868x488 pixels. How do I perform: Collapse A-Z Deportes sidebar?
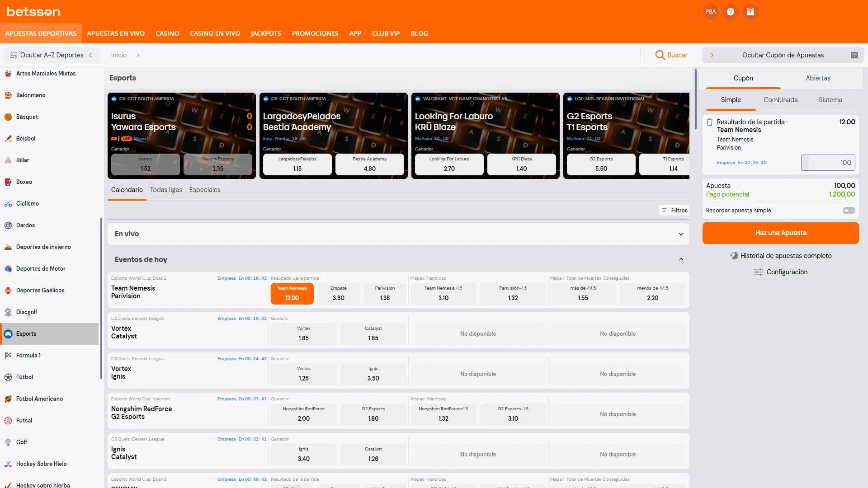click(x=52, y=55)
